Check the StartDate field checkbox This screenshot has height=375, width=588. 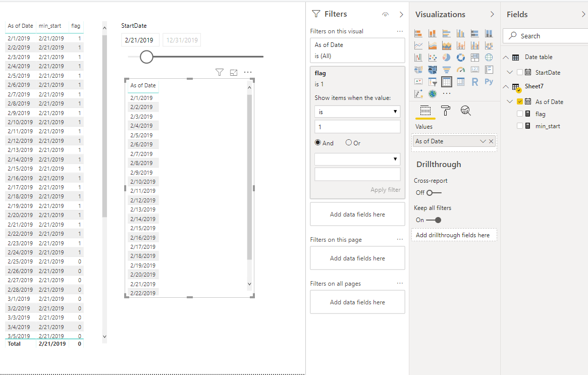click(520, 72)
